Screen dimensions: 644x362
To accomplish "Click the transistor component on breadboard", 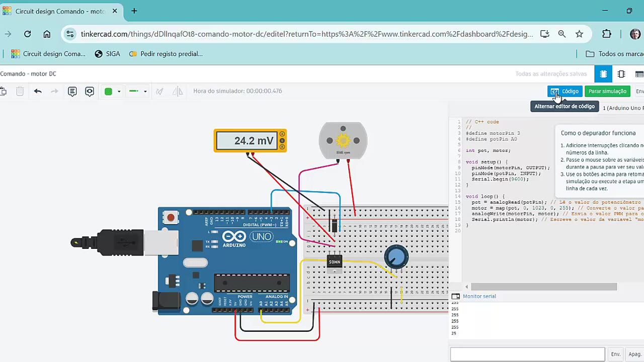I will (x=335, y=263).
